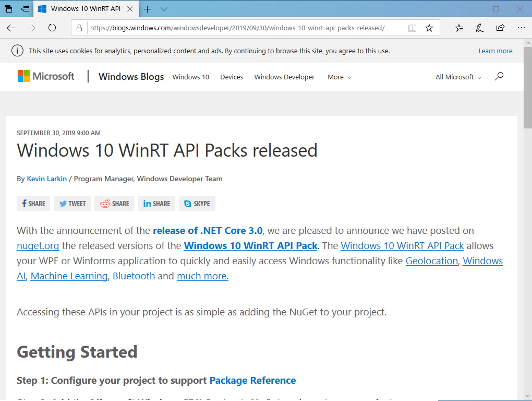
Task: Click the Package Reference link
Action: pyautogui.click(x=252, y=380)
